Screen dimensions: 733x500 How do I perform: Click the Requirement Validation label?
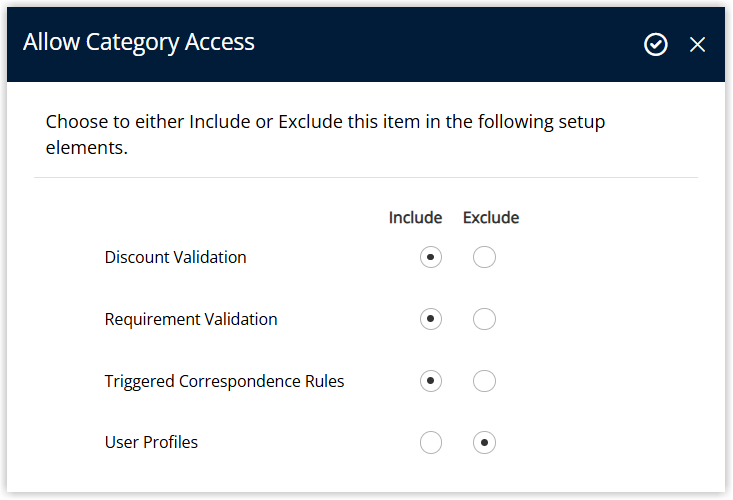tap(191, 319)
